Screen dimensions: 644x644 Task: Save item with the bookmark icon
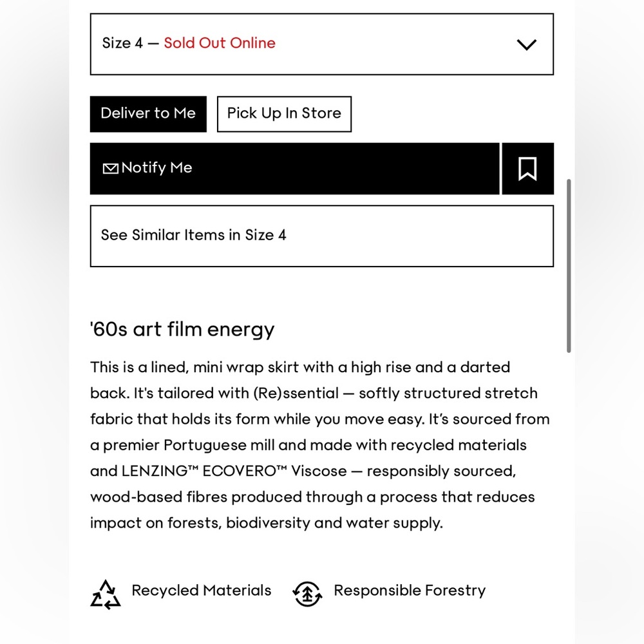tap(528, 168)
